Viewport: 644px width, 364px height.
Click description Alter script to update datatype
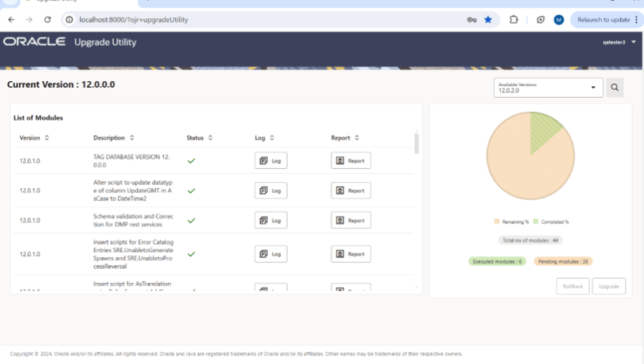[x=133, y=191]
